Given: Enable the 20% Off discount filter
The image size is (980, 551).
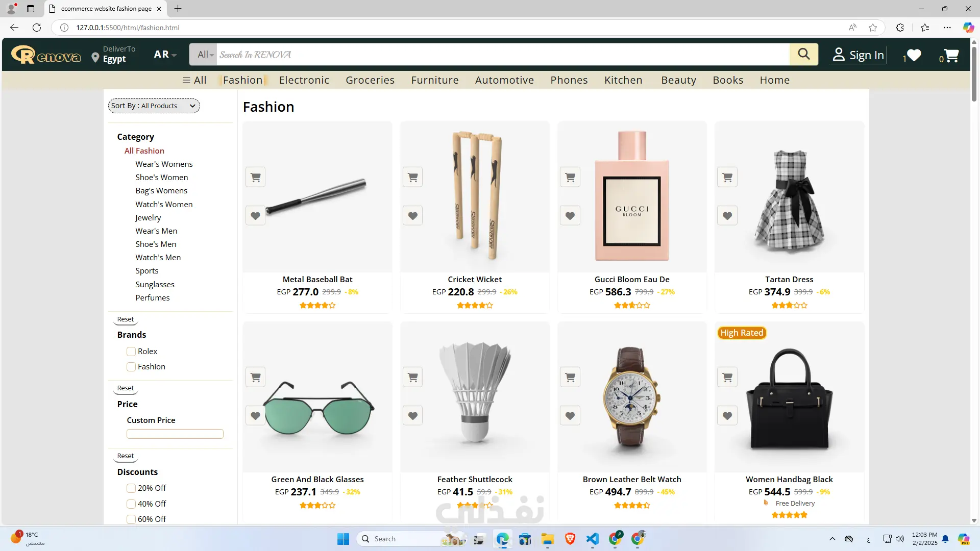Looking at the screenshot, I should [131, 488].
